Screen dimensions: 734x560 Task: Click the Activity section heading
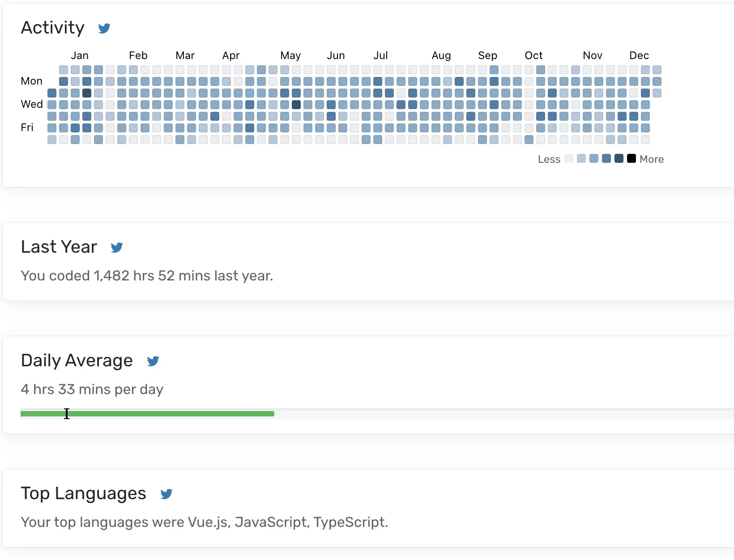pos(53,28)
